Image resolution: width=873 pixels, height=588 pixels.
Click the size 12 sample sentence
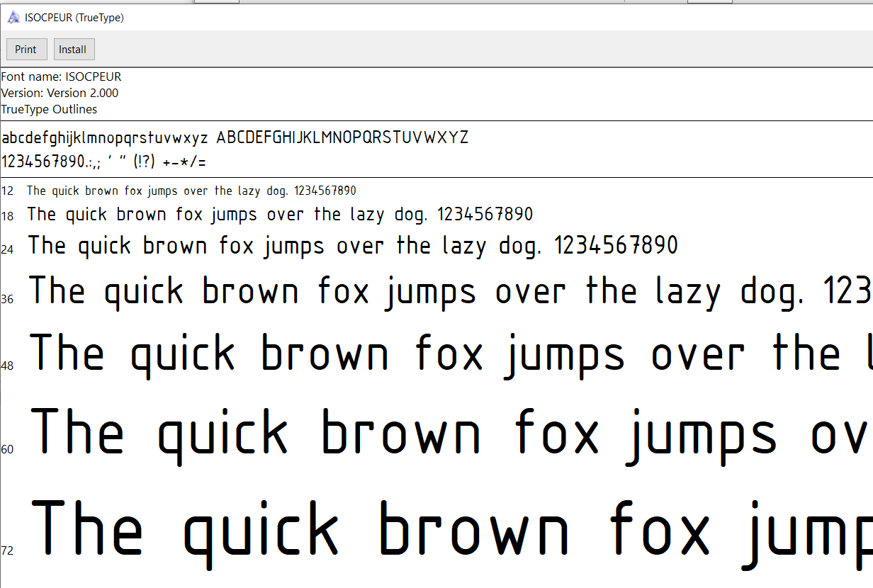[191, 191]
